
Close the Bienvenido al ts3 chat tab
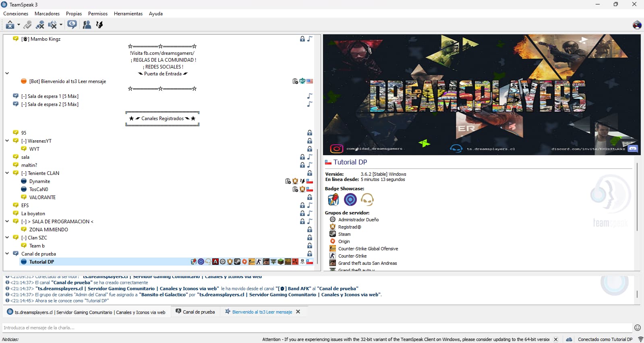point(298,312)
